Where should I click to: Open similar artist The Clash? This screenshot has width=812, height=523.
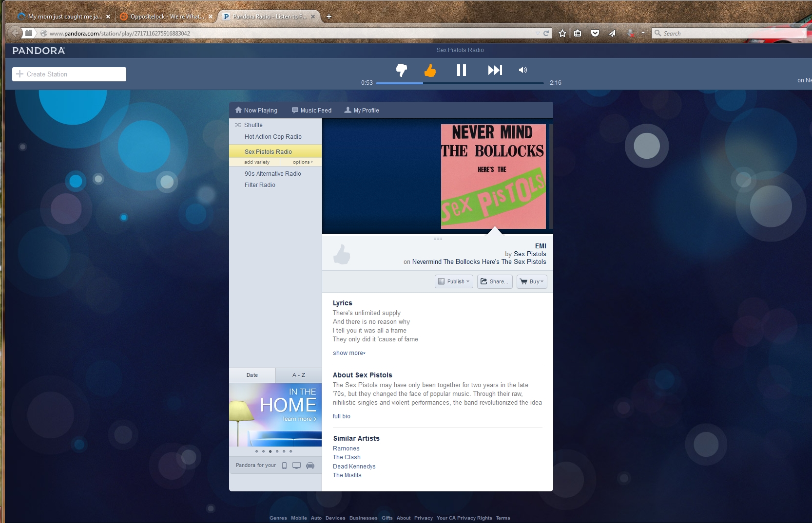347,457
